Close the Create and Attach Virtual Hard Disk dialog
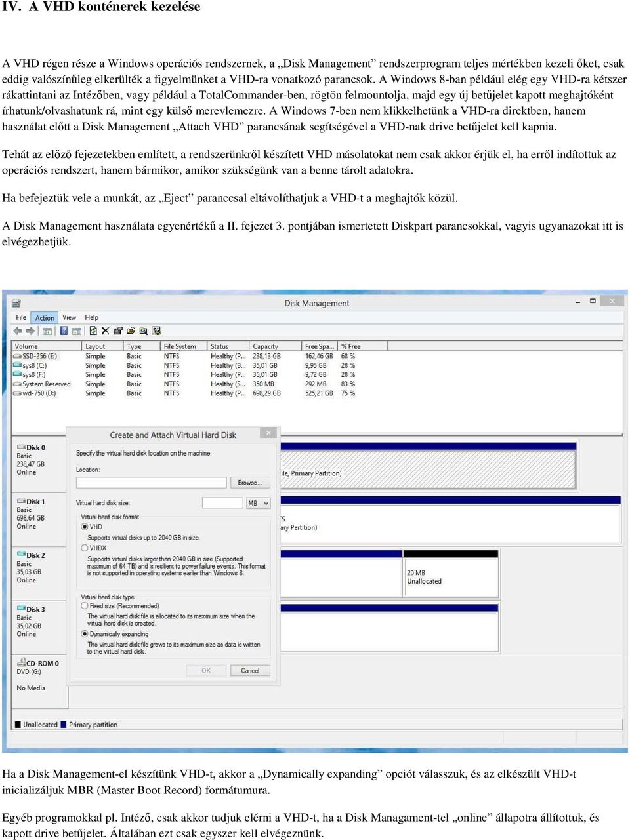This screenshot has height=840, width=630. tap(268, 433)
